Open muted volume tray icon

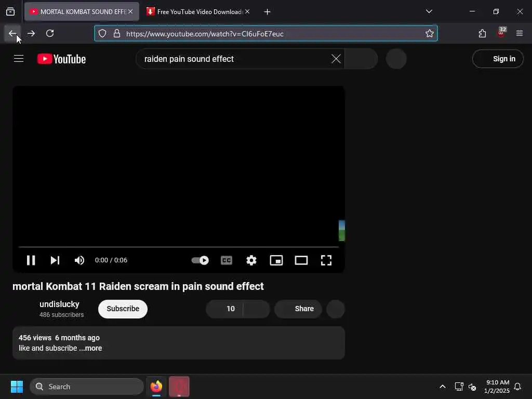click(x=472, y=387)
